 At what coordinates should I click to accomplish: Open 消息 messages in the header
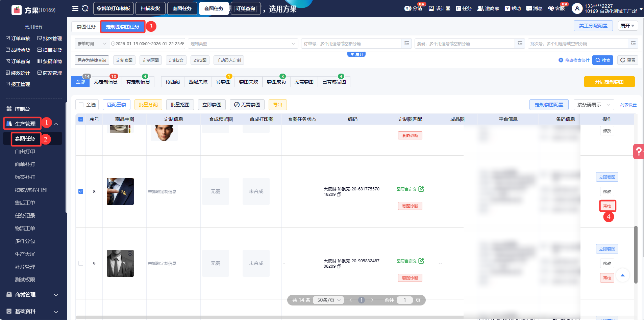[534, 8]
